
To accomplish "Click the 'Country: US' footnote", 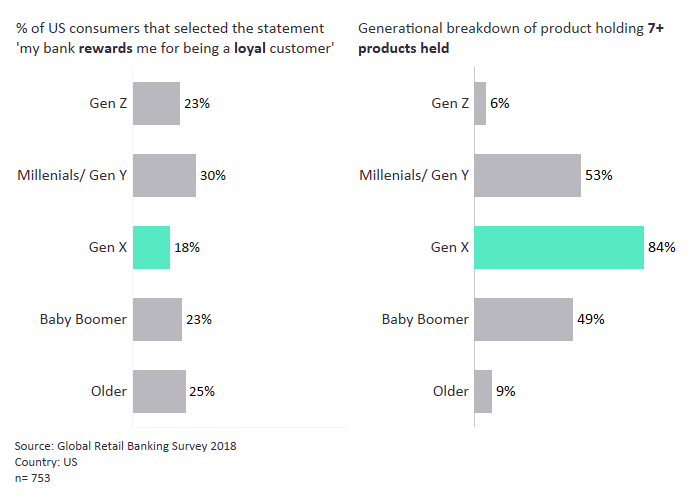I will (x=46, y=462).
